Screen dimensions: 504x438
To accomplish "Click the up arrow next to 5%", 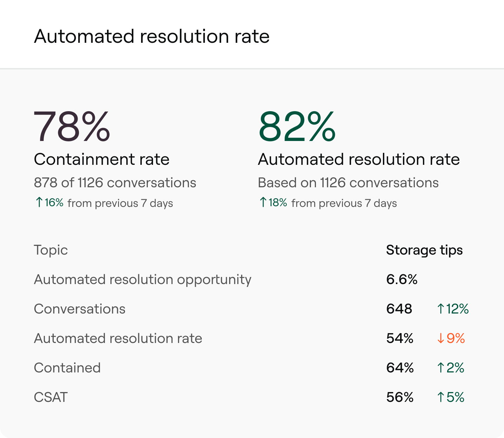I will coord(441,397).
